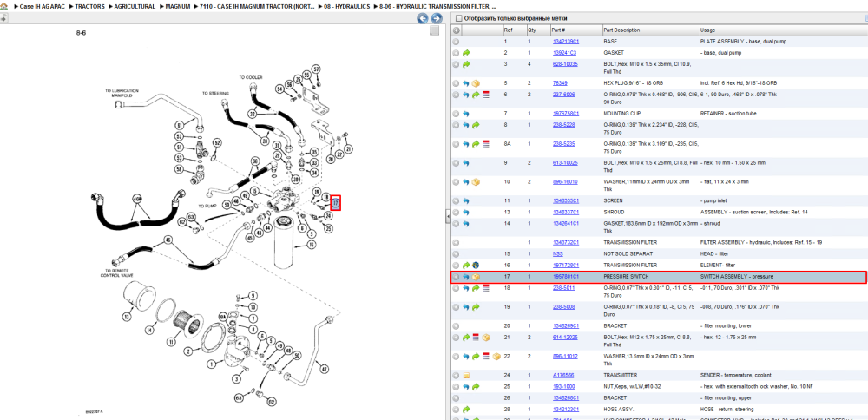Select circle marker for MOUNTING CLIP row
Screen dimensions: 868x420
click(457, 114)
